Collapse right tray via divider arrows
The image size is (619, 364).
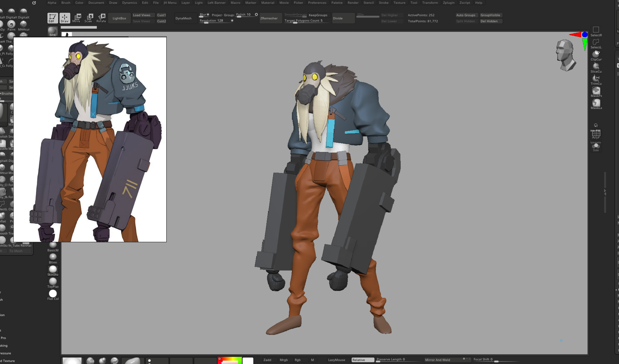(x=605, y=192)
